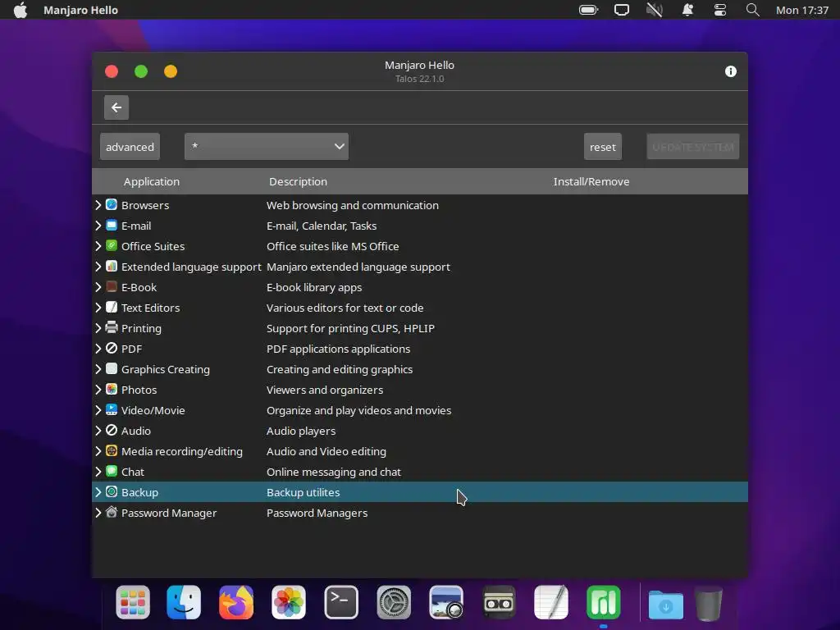Select 'Audio and Video editing' description

click(326, 452)
